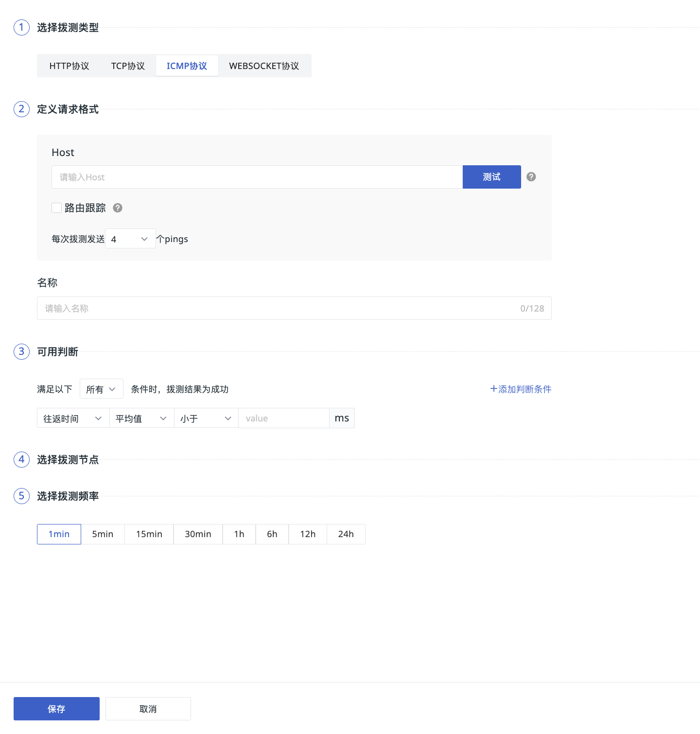This screenshot has width=700, height=734.
Task: Open the 往返时间 metric dropdown
Action: coord(73,418)
